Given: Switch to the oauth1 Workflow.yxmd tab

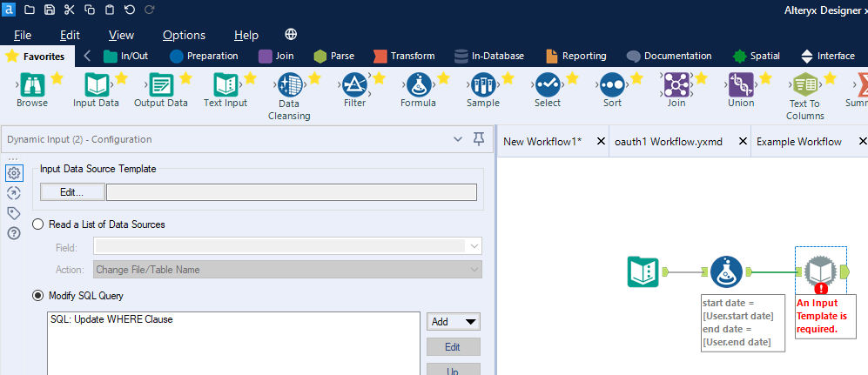Looking at the screenshot, I should (x=669, y=142).
